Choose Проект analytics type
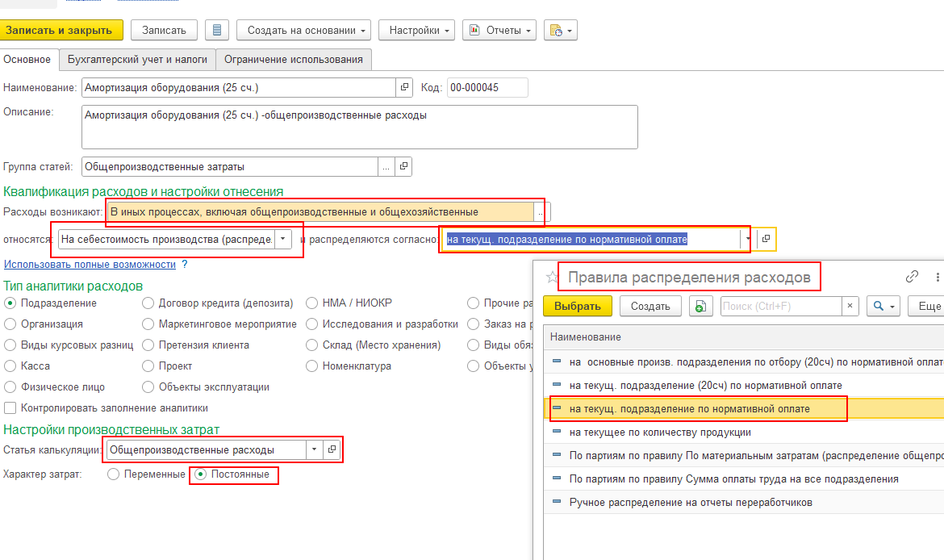Screen dimensions: 944x560 148,366
